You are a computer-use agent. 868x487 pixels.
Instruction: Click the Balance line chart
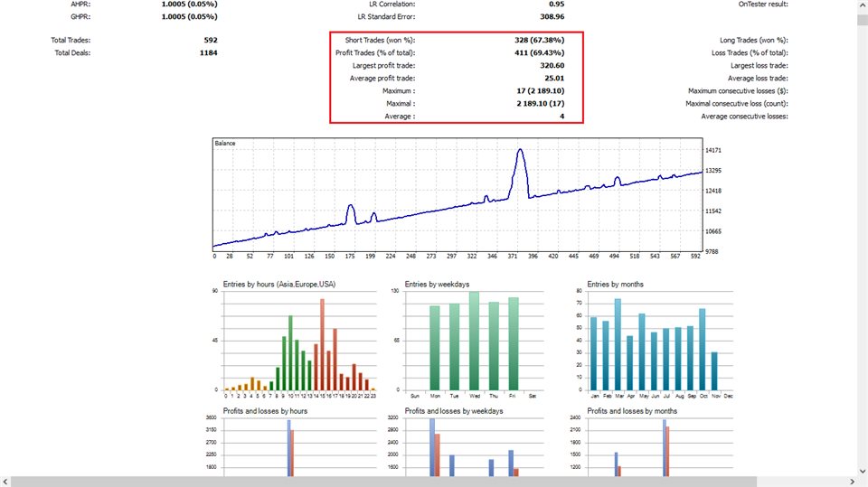458,195
